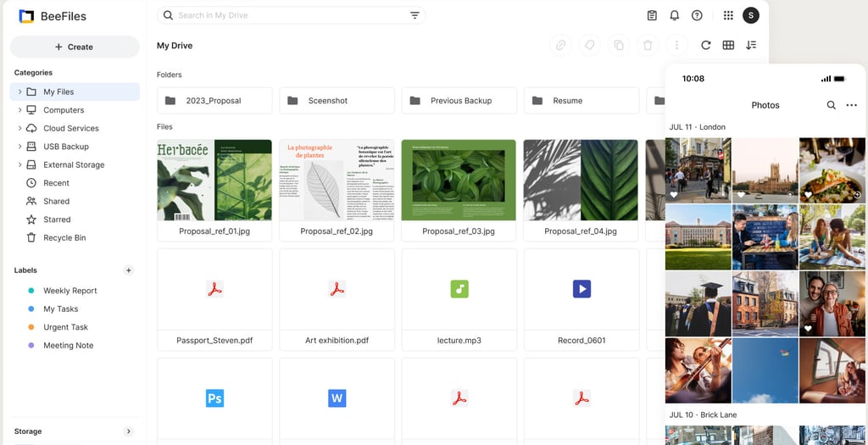Refresh the My Drive listing

pyautogui.click(x=706, y=46)
